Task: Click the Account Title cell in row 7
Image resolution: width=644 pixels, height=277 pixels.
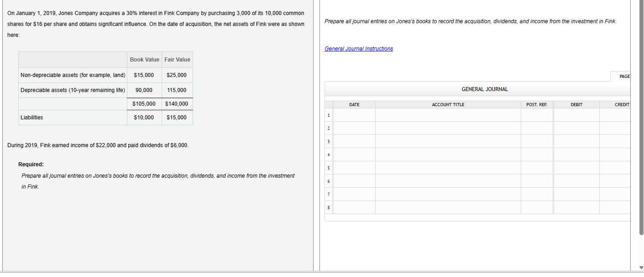Action: [448, 194]
